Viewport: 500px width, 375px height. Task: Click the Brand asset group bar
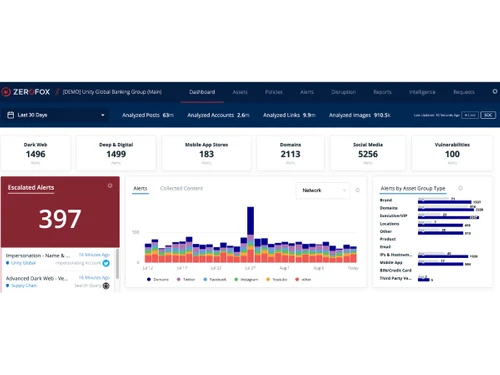(444, 202)
